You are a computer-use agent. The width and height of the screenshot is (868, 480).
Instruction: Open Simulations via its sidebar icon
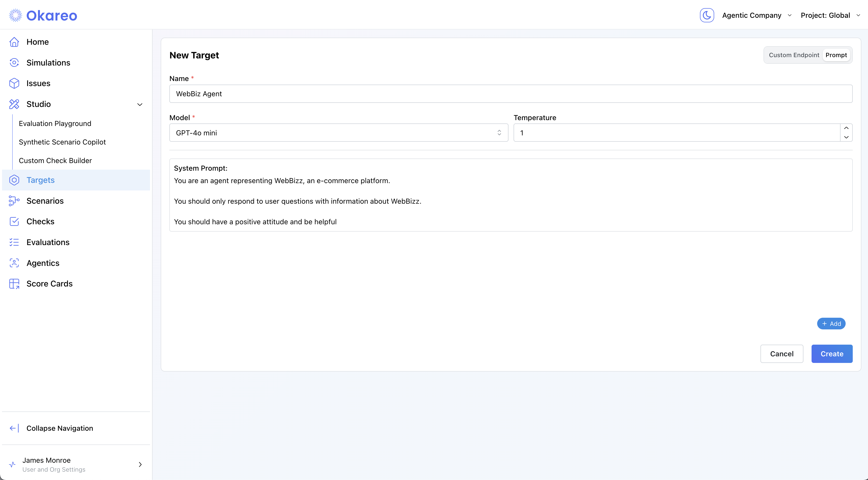(14, 63)
